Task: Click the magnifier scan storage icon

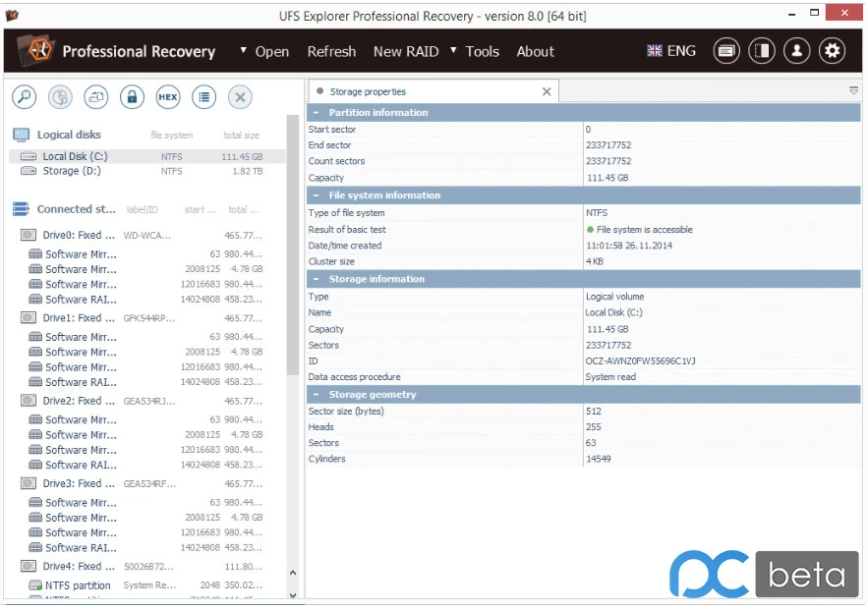Action: click(24, 97)
